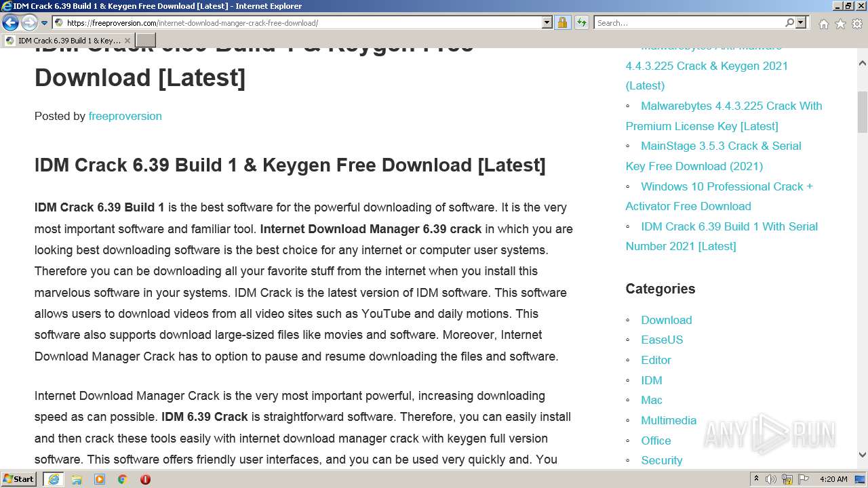Image resolution: width=868 pixels, height=488 pixels.
Task: Close the IDM Crack tab
Action: 127,41
